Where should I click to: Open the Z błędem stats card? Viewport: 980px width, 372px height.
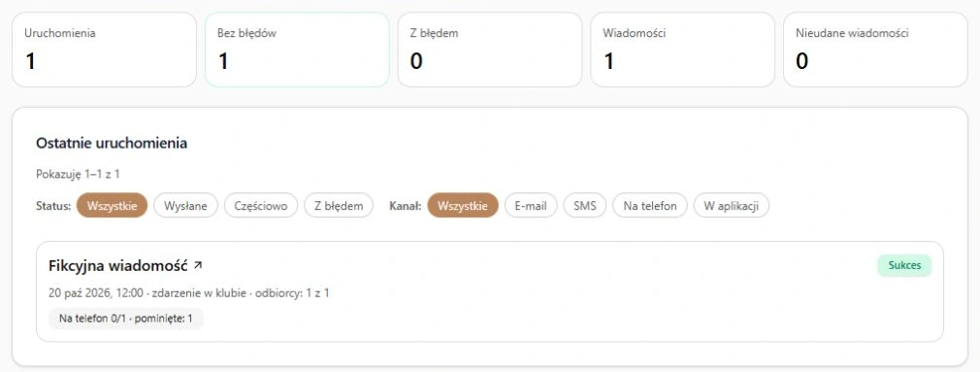coord(490,50)
